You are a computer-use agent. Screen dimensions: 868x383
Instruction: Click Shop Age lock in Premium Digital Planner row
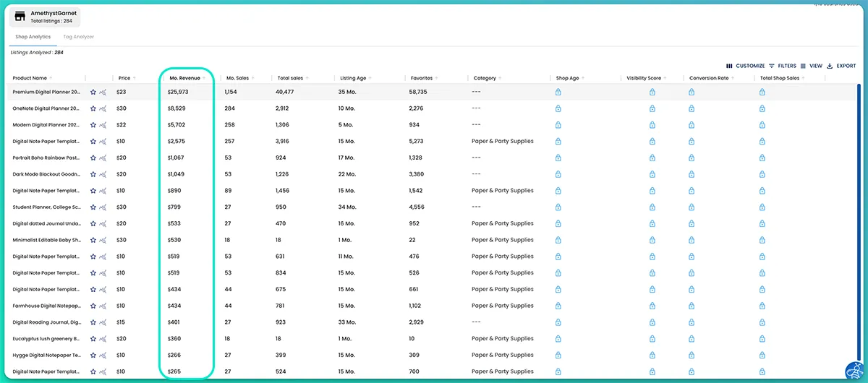(558, 92)
